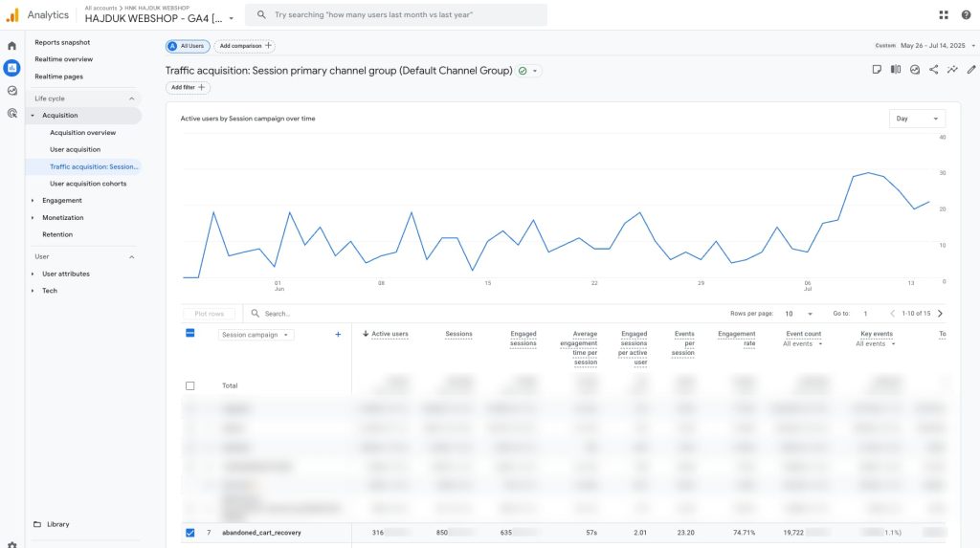This screenshot has width=980, height=548.
Task: Open the Retention report
Action: coord(57,234)
